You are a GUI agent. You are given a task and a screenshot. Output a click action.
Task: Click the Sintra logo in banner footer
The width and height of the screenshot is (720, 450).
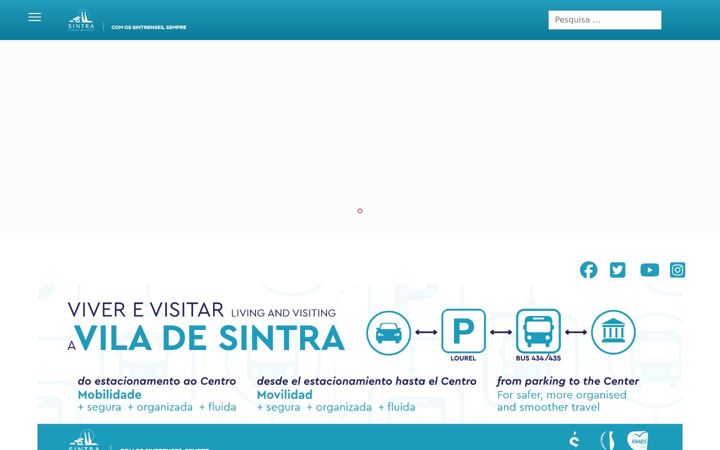point(84,440)
